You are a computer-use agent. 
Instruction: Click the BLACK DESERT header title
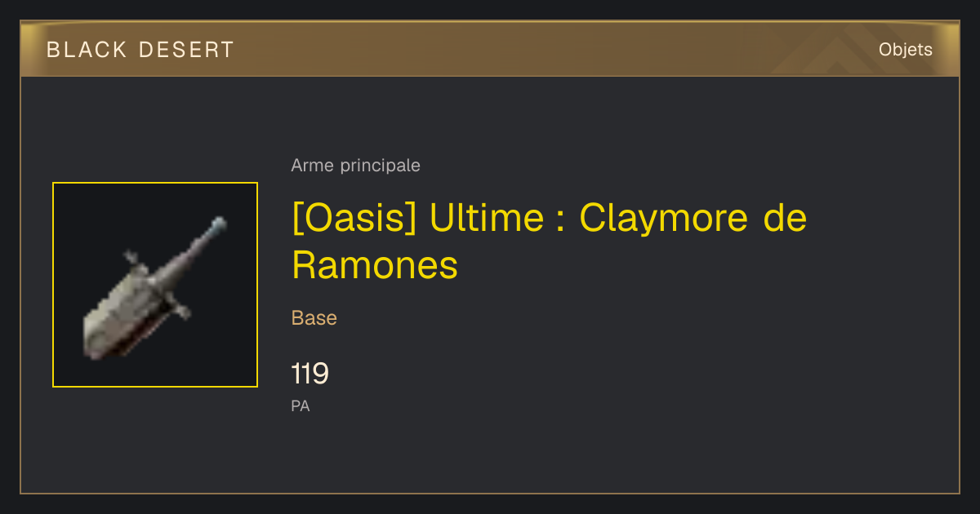pos(140,50)
